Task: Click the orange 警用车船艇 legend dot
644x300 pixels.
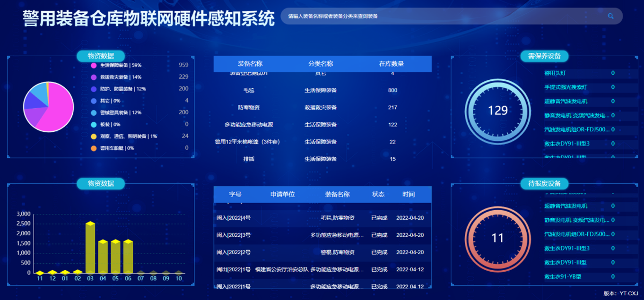Action: click(94, 148)
